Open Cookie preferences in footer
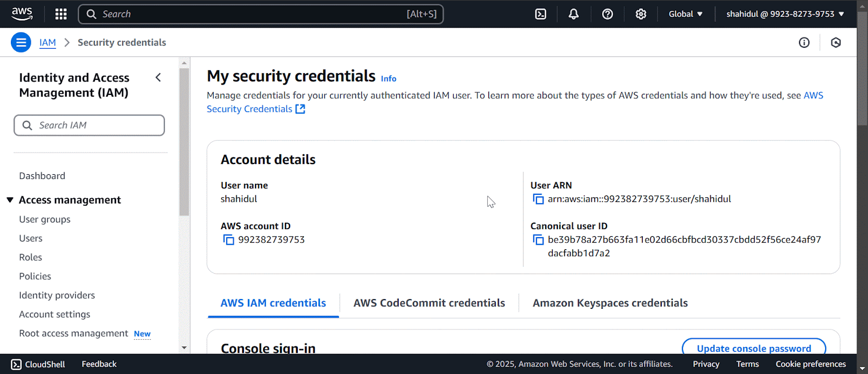The height and width of the screenshot is (374, 868). (810, 364)
